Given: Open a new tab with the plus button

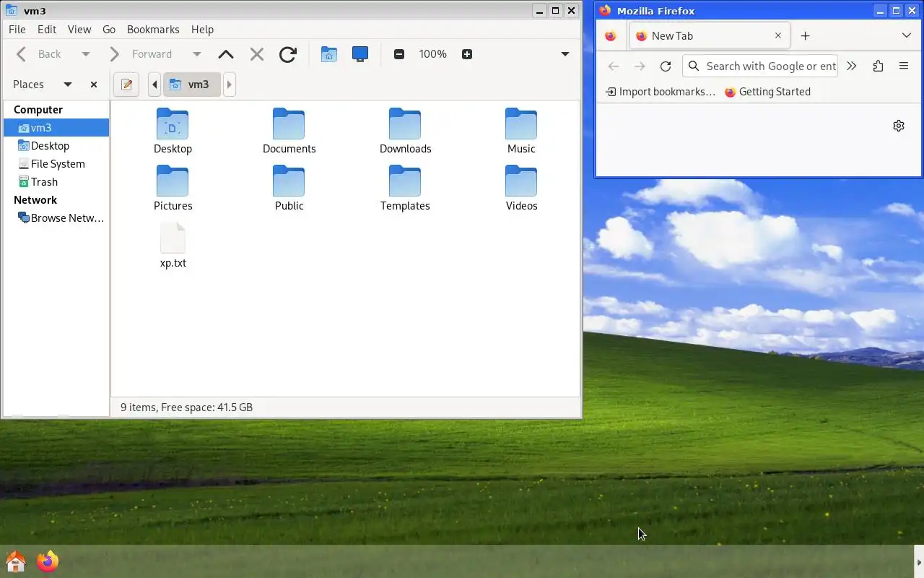Looking at the screenshot, I should point(806,36).
